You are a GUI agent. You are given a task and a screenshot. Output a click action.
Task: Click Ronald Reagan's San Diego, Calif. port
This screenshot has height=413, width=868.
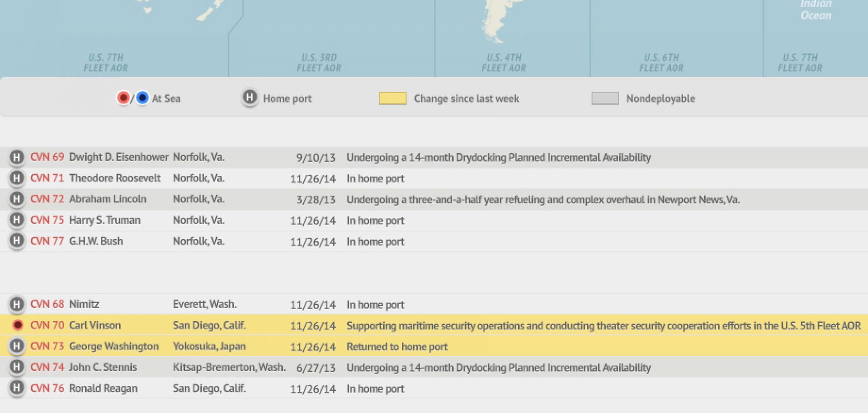pyautogui.click(x=209, y=388)
